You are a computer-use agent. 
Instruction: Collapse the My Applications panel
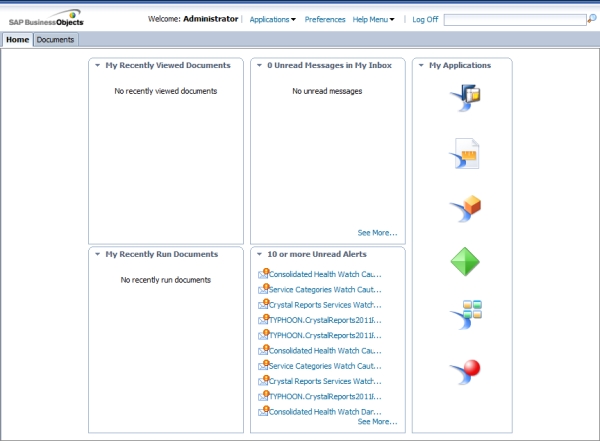click(421, 65)
